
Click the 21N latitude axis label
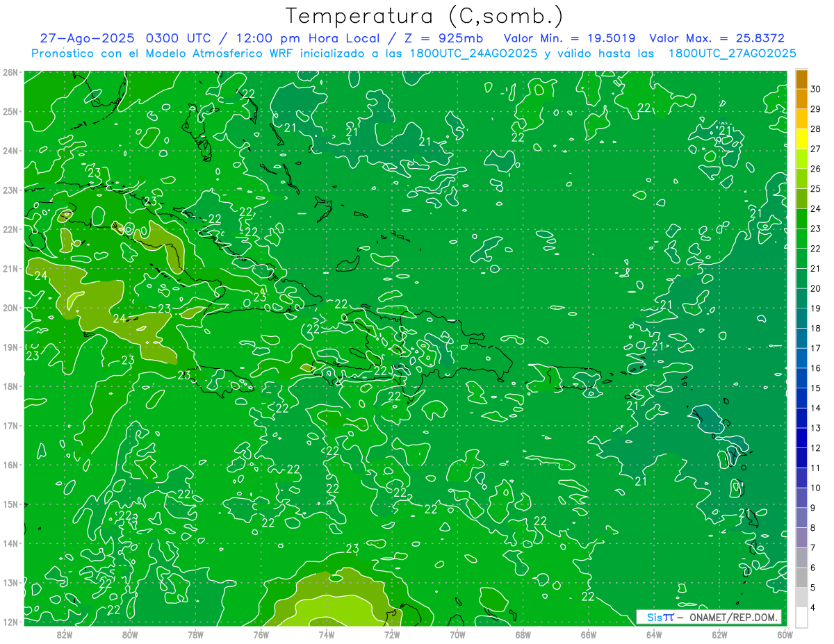coord(10,268)
